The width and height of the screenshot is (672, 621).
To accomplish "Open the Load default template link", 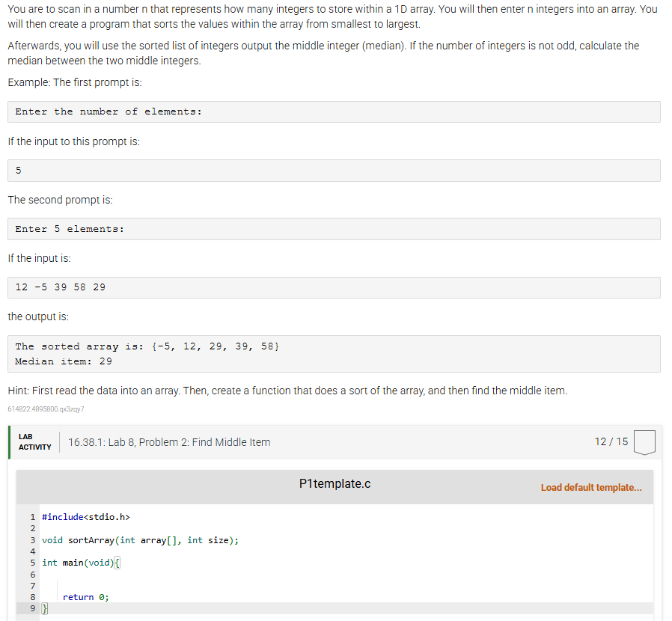I will coord(591,487).
